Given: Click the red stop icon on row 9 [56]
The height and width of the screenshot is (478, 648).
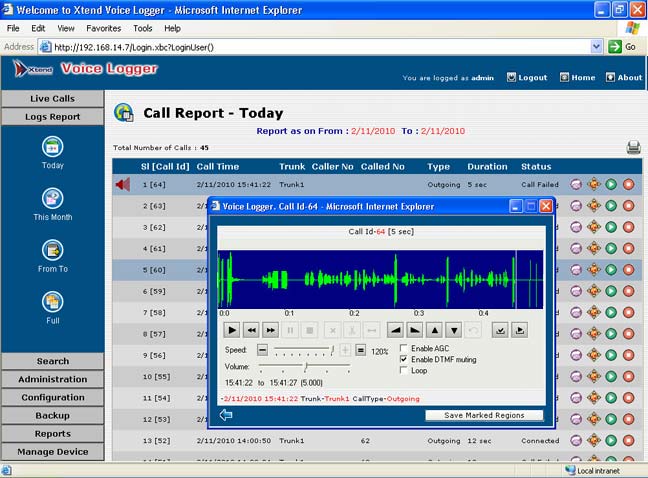Looking at the screenshot, I should point(629,355).
